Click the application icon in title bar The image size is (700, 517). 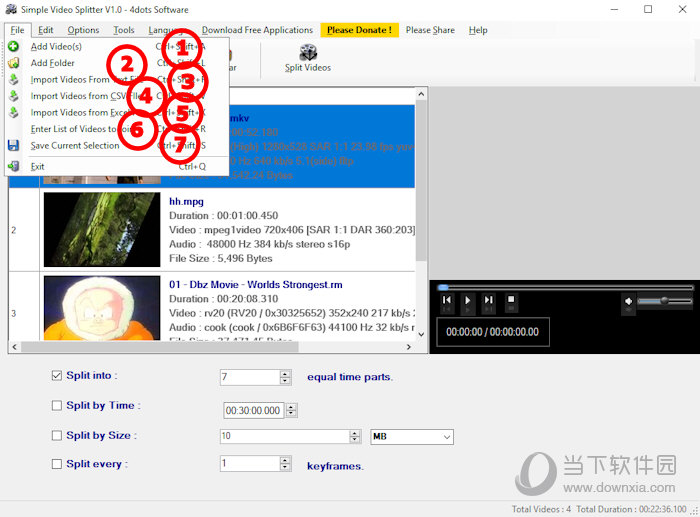[11, 9]
